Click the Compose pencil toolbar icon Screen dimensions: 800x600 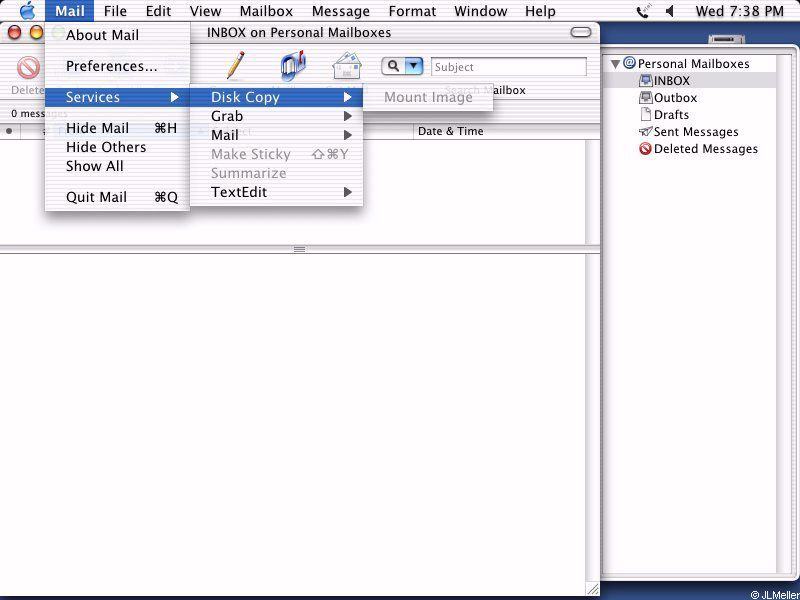[x=235, y=66]
